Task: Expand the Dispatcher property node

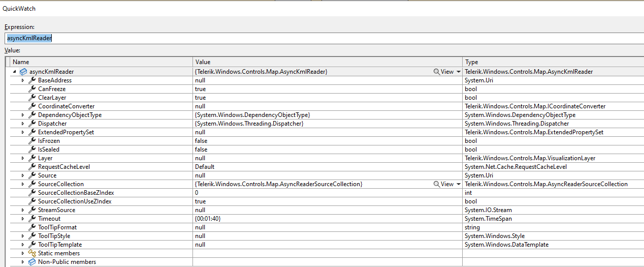Action: [x=22, y=124]
